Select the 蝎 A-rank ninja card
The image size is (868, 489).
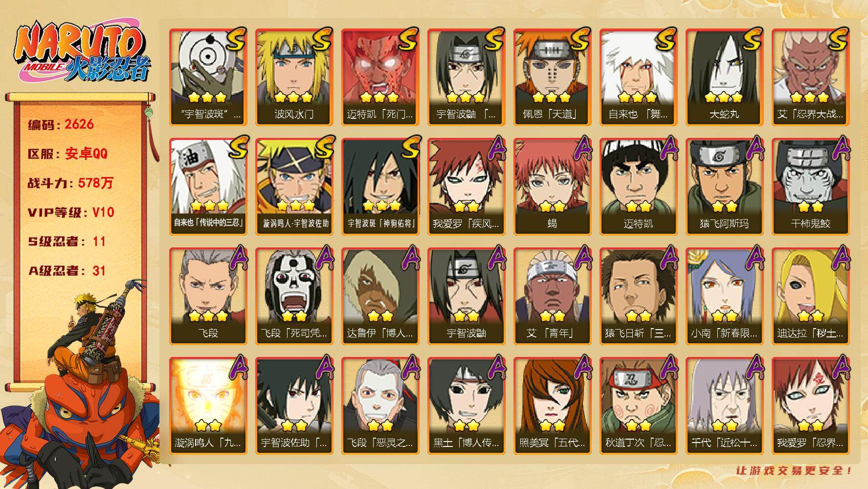[552, 186]
